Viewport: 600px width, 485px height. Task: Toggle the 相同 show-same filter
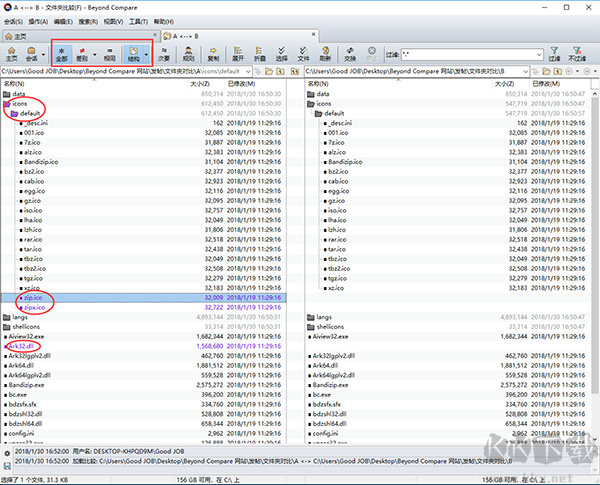tap(109, 54)
